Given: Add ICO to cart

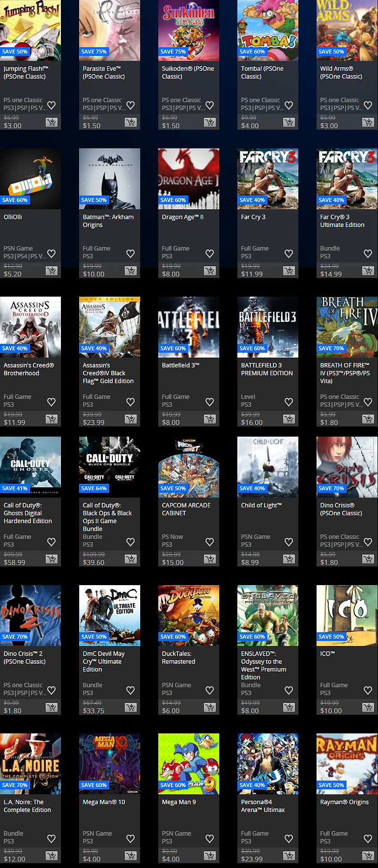Looking at the screenshot, I should pyautogui.click(x=368, y=707).
